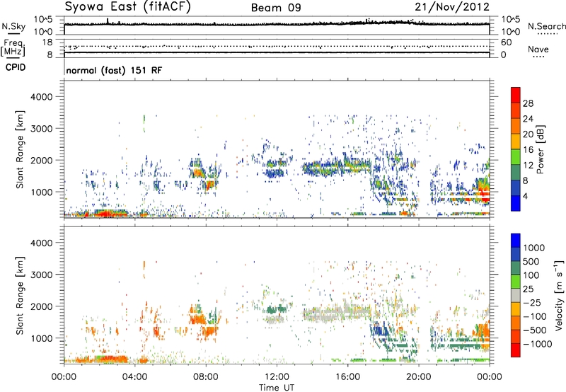The image size is (566, 392).
Task: Click the power panel 'Slant Range [km]' label
Action: tap(20, 149)
